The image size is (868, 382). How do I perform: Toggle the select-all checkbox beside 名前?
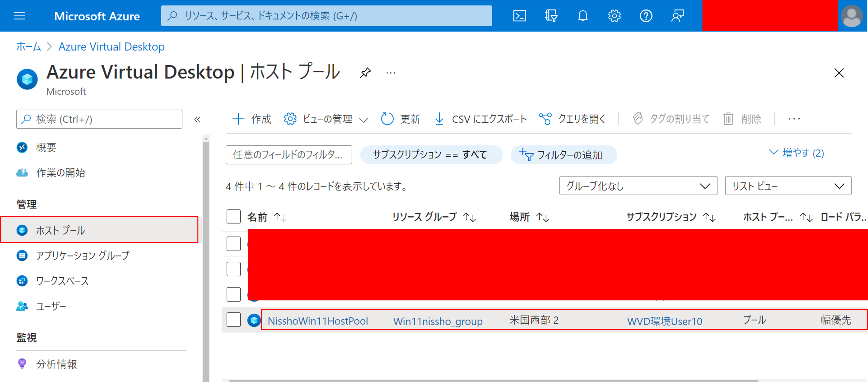click(x=234, y=216)
